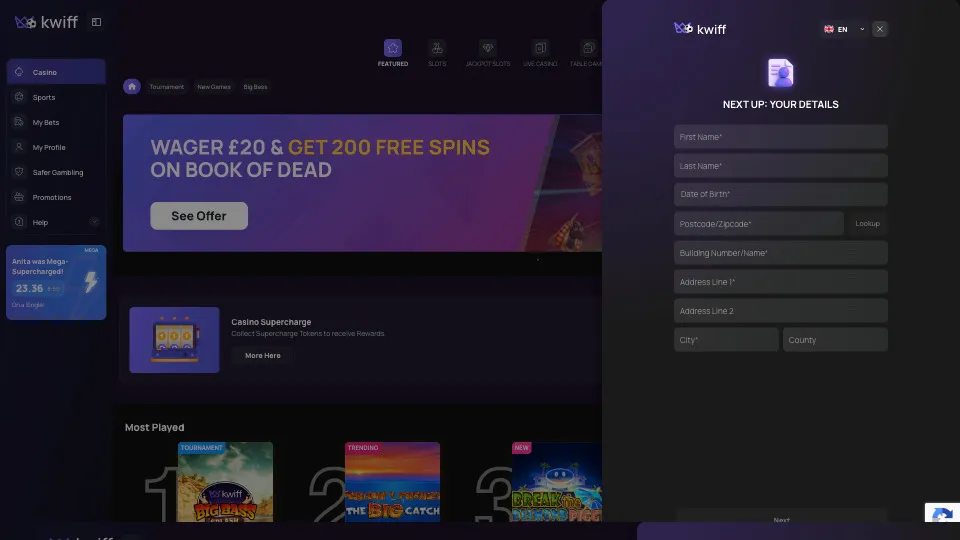Click the First Name field
Viewport: 960px width, 540px height.
[781, 137]
